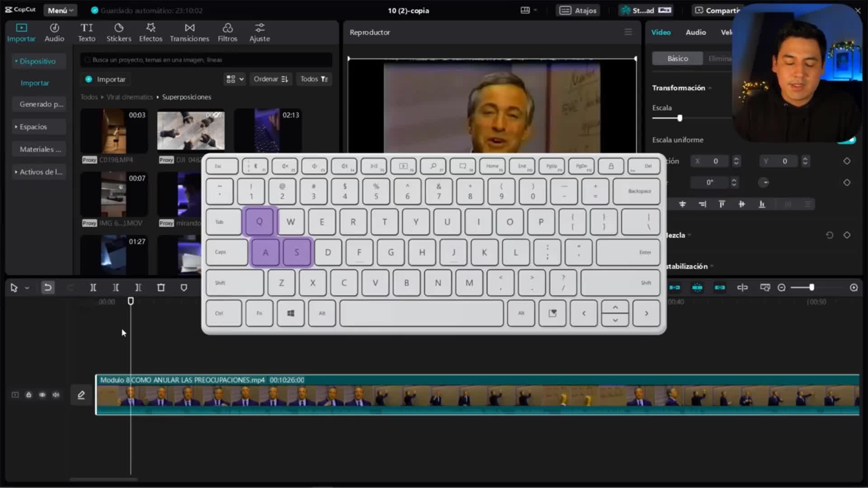Mute the main video track audio

coord(56,395)
